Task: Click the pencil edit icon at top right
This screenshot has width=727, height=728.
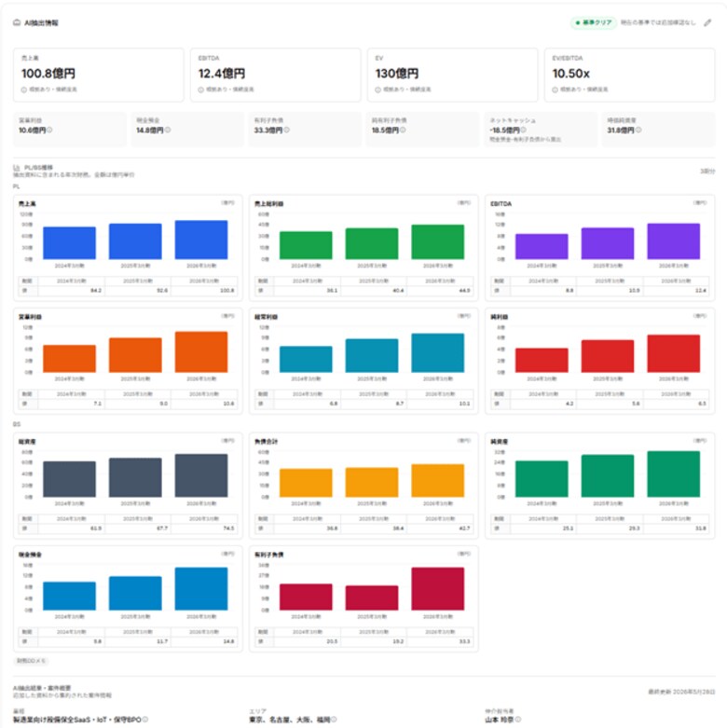Action: click(707, 22)
